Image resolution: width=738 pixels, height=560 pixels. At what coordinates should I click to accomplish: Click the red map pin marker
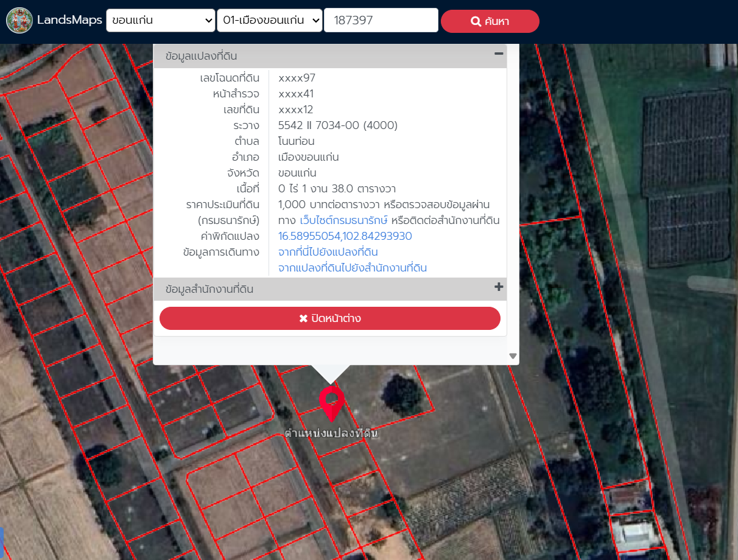[332, 402]
